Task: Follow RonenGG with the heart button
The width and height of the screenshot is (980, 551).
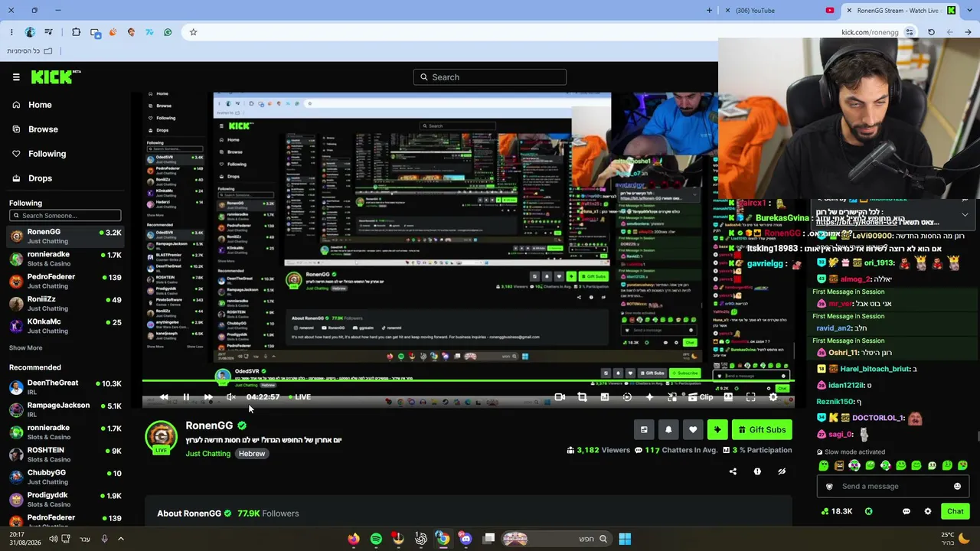Action: click(693, 430)
